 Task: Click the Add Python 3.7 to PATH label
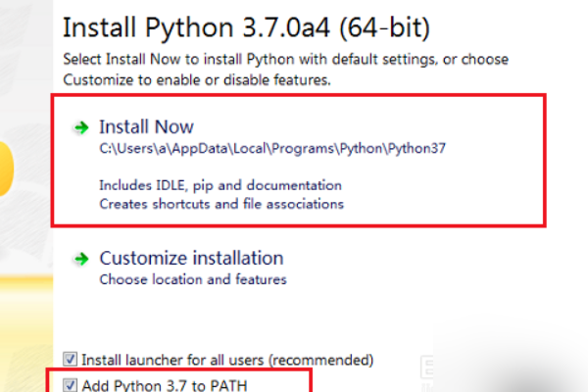coord(165,385)
